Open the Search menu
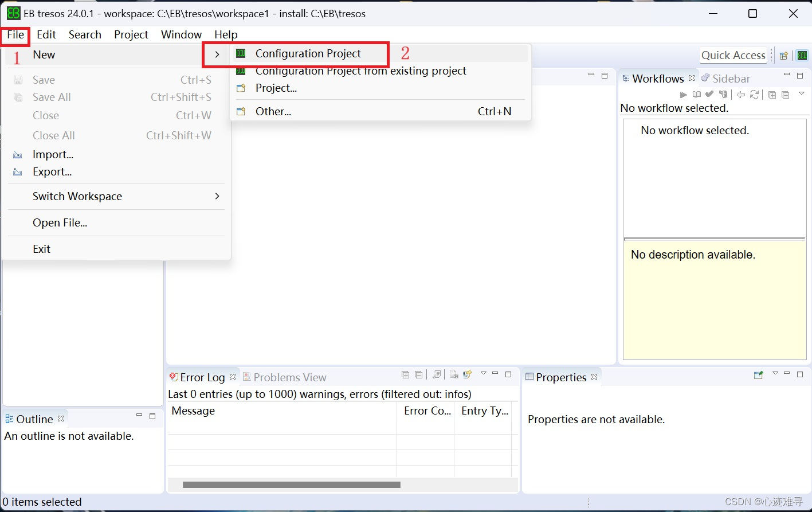Viewport: 812px width, 512px height. point(85,34)
